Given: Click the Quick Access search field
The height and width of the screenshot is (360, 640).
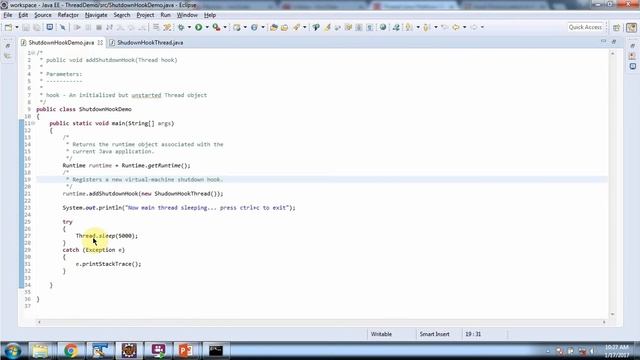Looking at the screenshot, I should pos(585,27).
